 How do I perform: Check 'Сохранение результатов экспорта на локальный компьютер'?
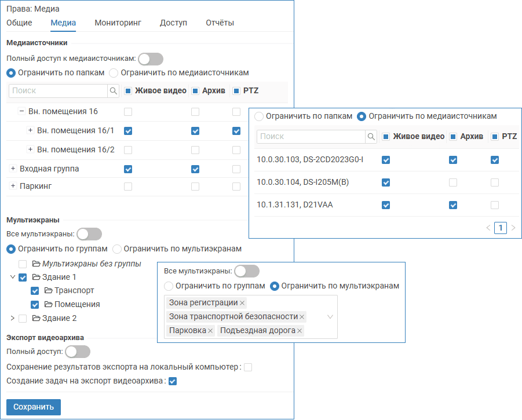point(248,367)
